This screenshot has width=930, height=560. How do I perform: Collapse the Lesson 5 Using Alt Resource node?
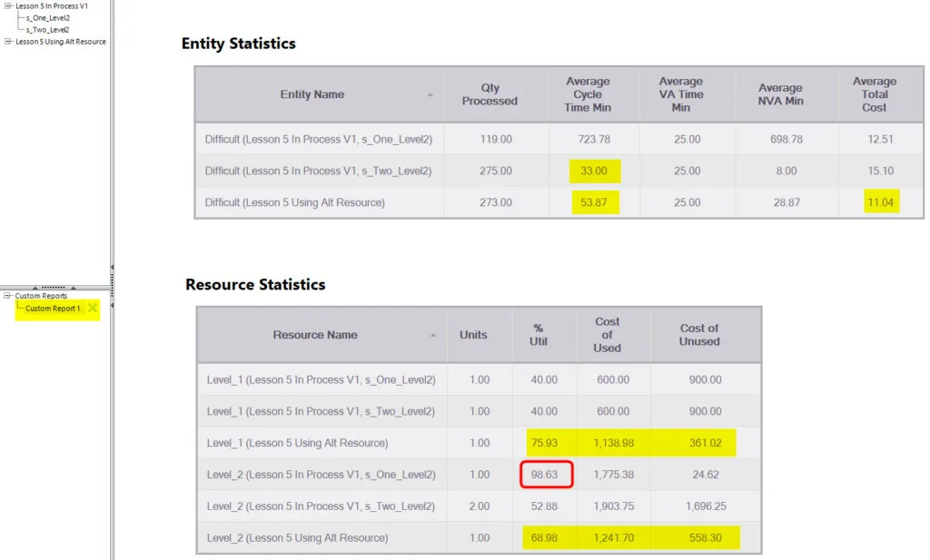(x=7, y=42)
